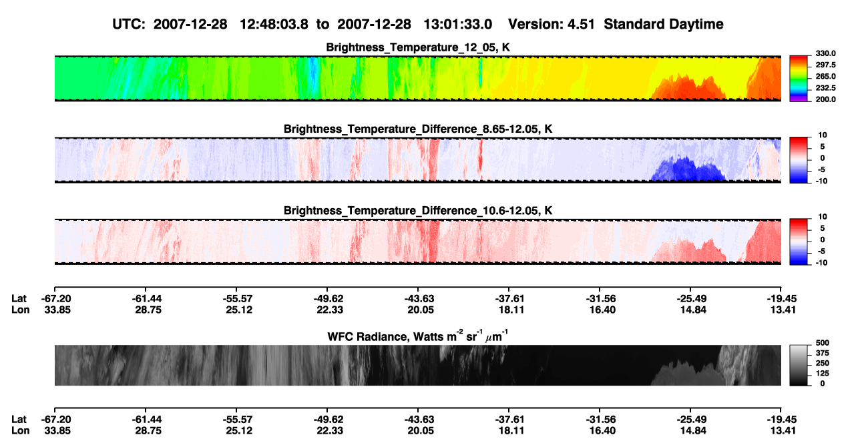Click the 'Lon' label on the axis below WFC Radiance
Image resolution: width=868 pixels, height=445 pixels.
click(20, 430)
